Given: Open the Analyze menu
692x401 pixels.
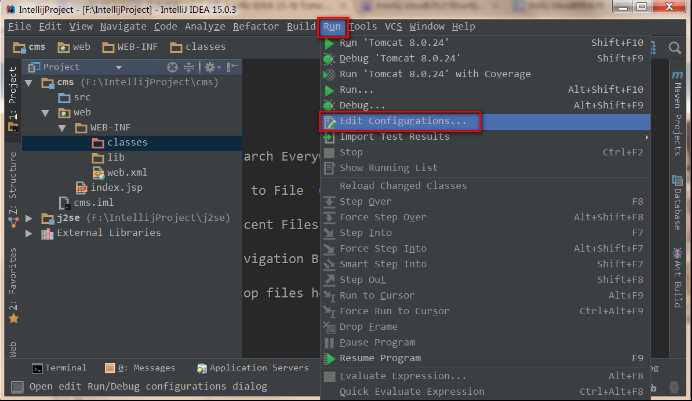Looking at the screenshot, I should point(205,26).
